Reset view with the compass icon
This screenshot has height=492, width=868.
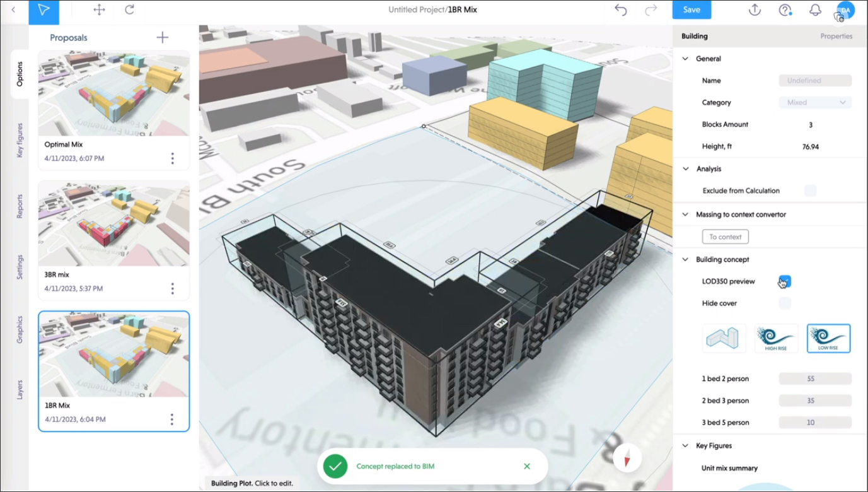tap(627, 459)
